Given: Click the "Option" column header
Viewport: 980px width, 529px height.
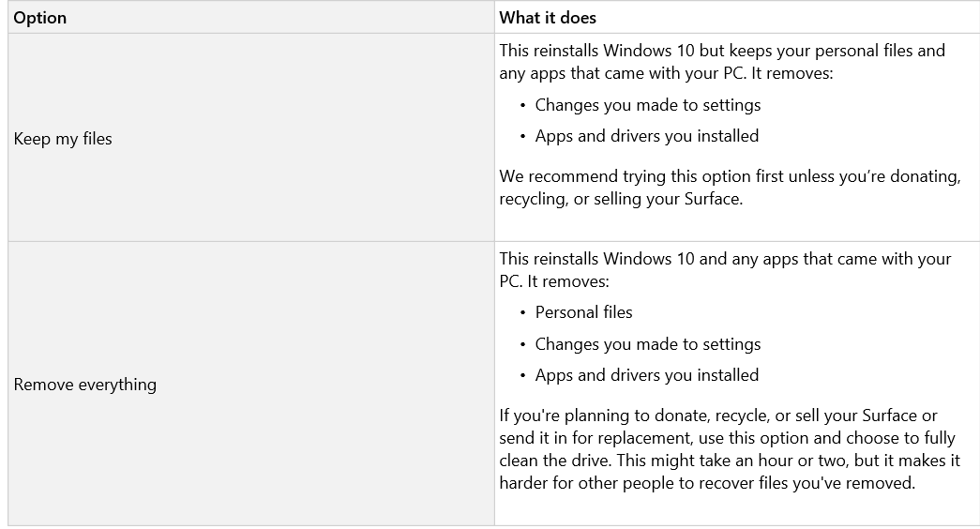Looking at the screenshot, I should [39, 18].
